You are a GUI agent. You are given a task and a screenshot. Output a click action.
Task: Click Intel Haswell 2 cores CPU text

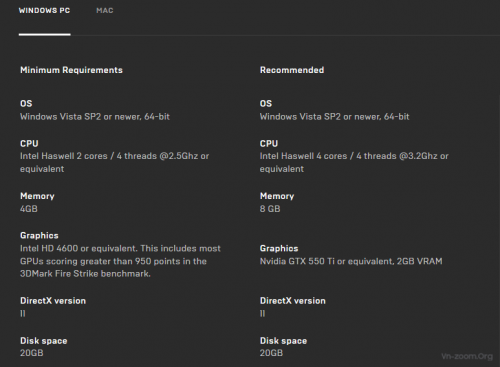(x=115, y=162)
